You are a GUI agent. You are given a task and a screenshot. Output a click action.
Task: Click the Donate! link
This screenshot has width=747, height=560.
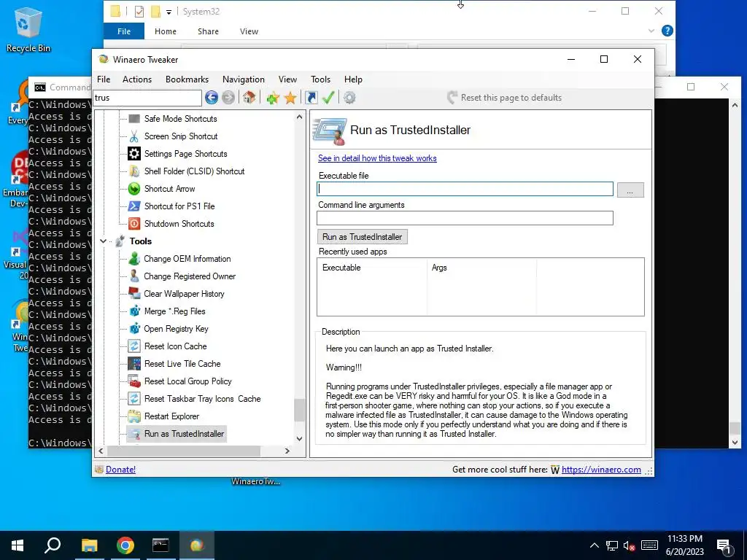pos(120,470)
